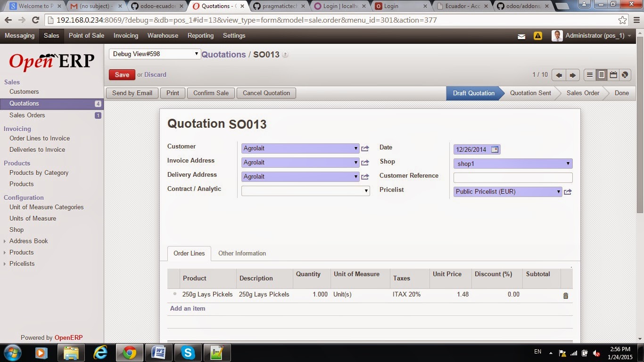This screenshot has height=362, width=644.
Task: Open the Customer dropdown showing Agrolait
Action: (300, 148)
